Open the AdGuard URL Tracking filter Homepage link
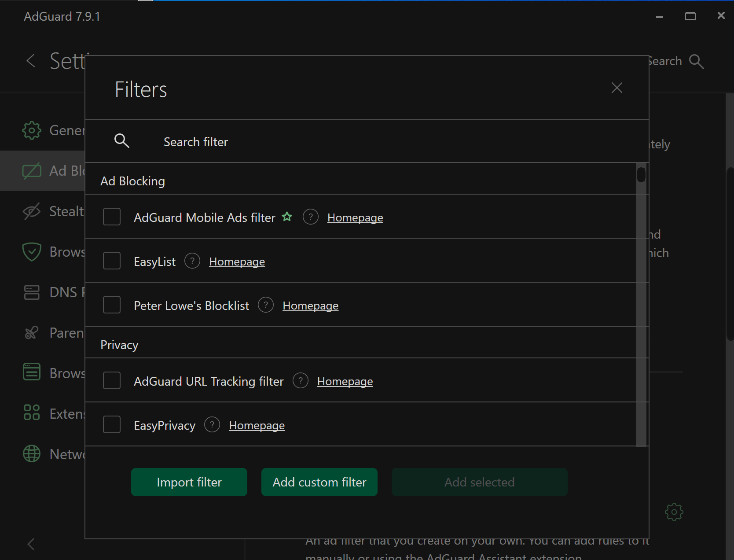The image size is (734, 560). click(345, 381)
